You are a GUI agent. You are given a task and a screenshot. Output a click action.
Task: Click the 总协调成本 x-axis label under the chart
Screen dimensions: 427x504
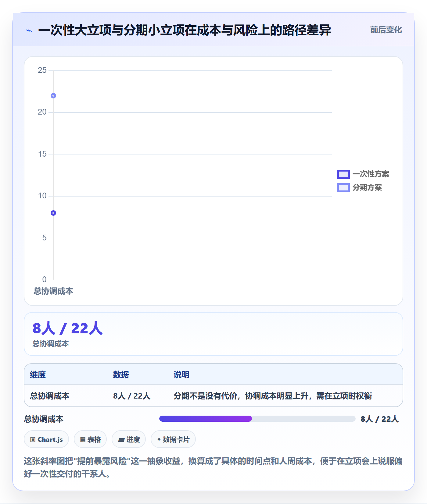[53, 291]
